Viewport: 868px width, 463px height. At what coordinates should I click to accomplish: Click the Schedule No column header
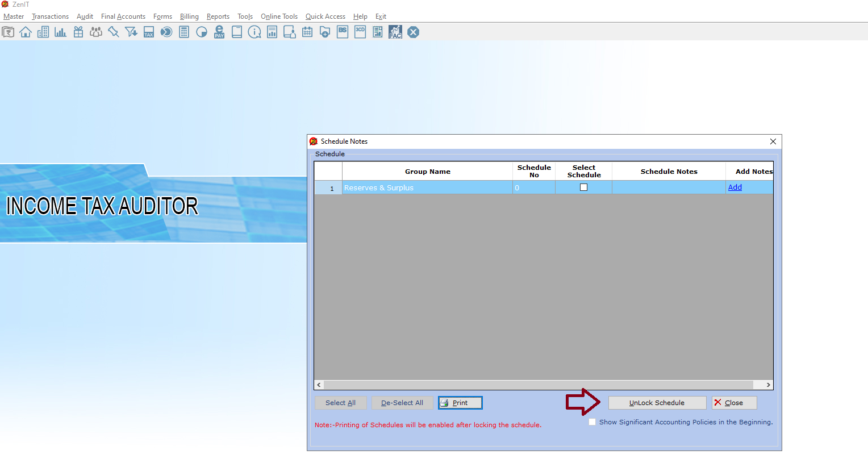pyautogui.click(x=534, y=171)
